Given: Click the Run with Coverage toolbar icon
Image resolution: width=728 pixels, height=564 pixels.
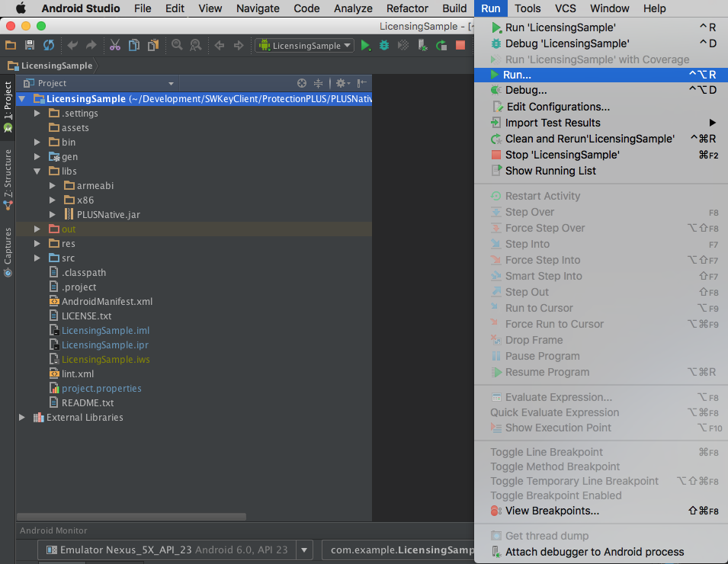Looking at the screenshot, I should pyautogui.click(x=403, y=46).
